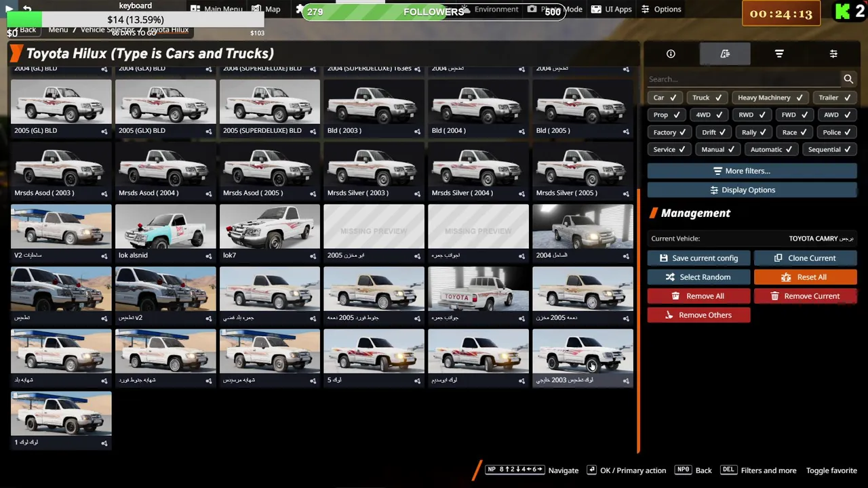Click Clone Current button

pyautogui.click(x=805, y=258)
